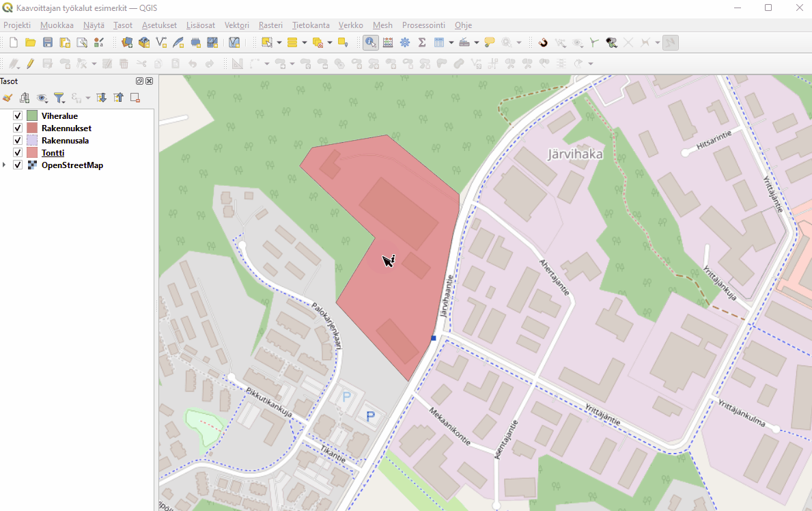Image resolution: width=812 pixels, height=511 pixels.
Task: Select the Tontti layer name
Action: [x=53, y=153]
